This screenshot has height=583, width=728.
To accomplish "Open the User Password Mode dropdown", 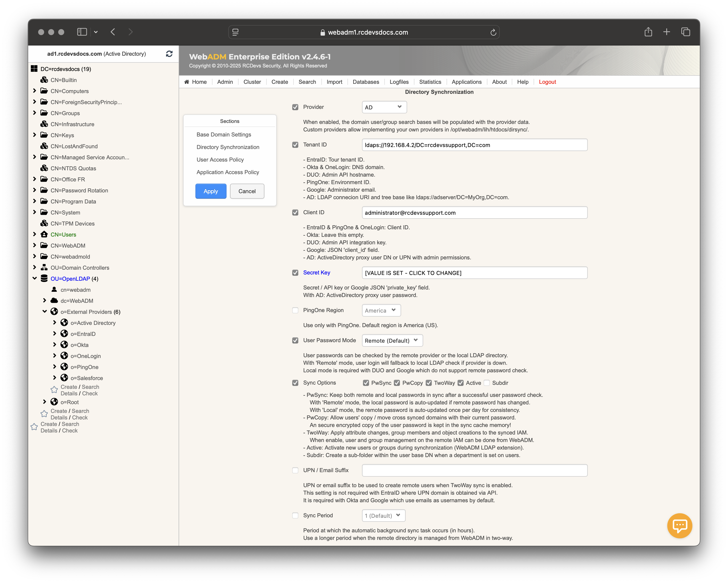I will pos(392,341).
